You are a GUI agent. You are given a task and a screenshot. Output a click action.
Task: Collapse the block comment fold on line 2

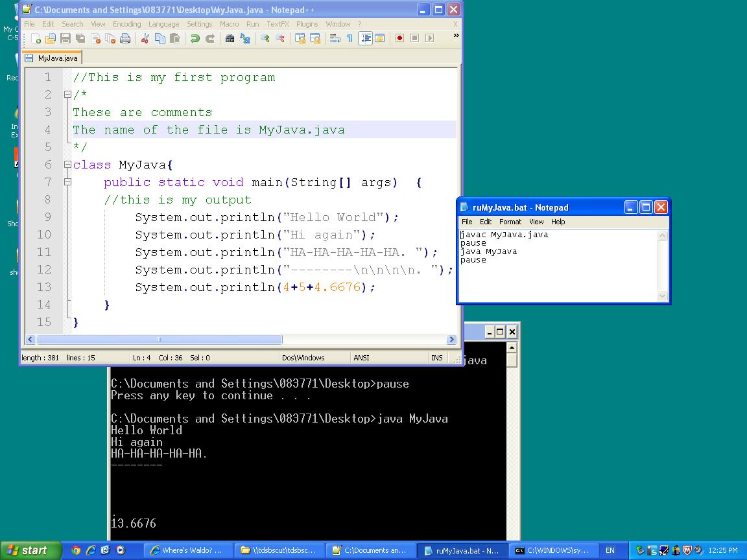[67, 95]
